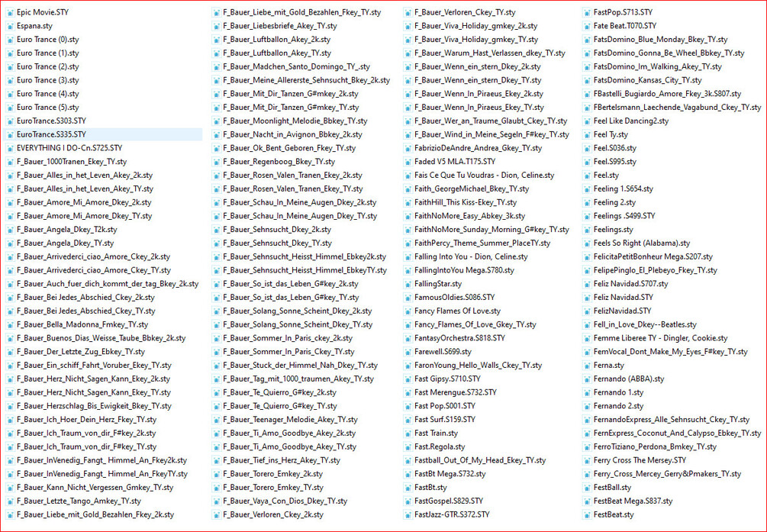Select Fate Beat.T070.STY
This screenshot has height=532, width=767.
tap(624, 26)
